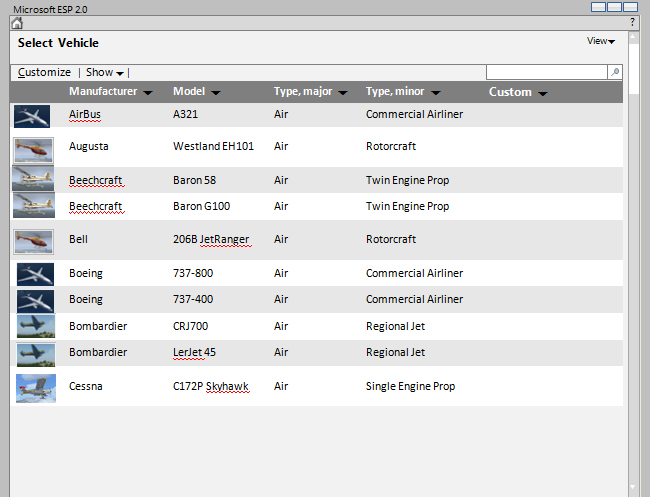Screen dimensions: 650x497
Task: Click the Air cell in the Cessna row
Action: [281, 386]
